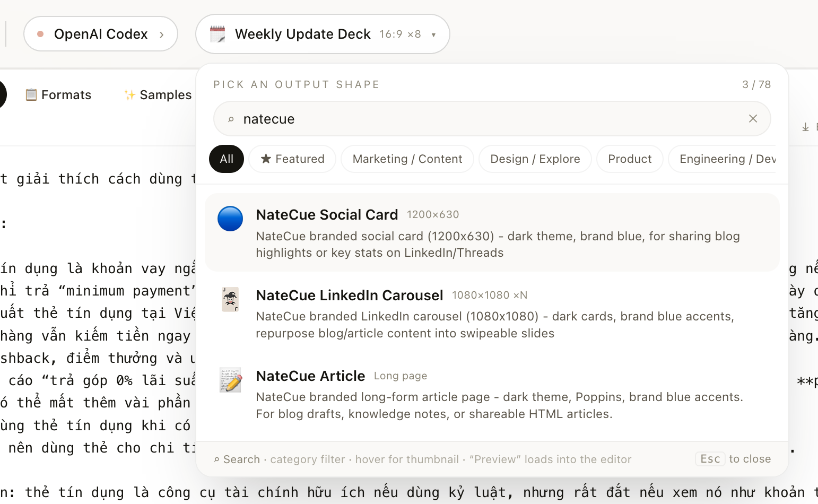Click the 'hàng vẫn kiếm tiền ngay' editor line
The height and width of the screenshot is (504, 818).
click(95, 336)
